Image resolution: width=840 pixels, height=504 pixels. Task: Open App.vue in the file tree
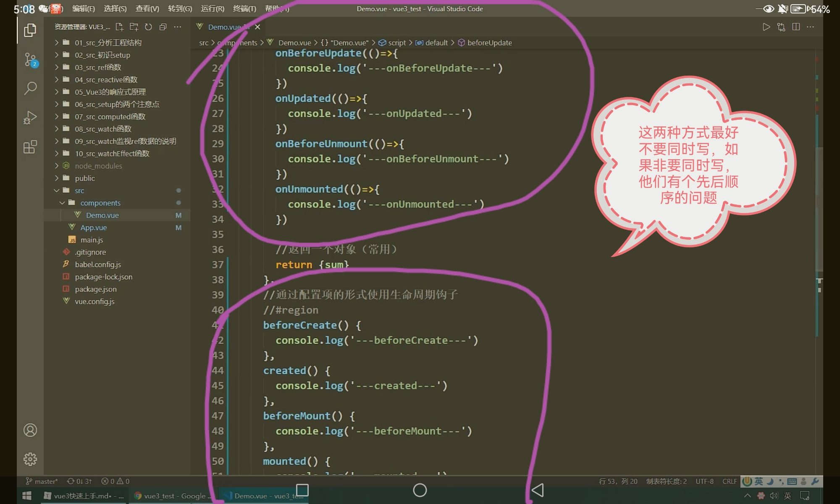coord(94,227)
